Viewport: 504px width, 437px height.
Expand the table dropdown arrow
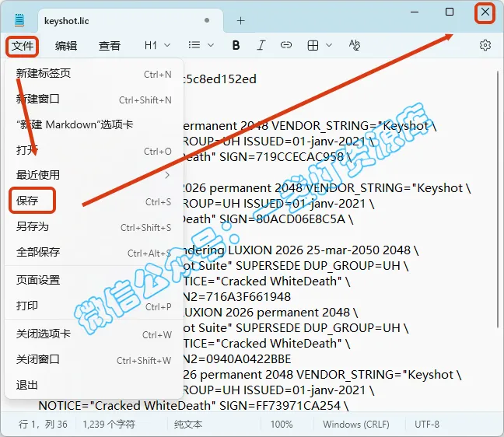pyautogui.click(x=329, y=45)
